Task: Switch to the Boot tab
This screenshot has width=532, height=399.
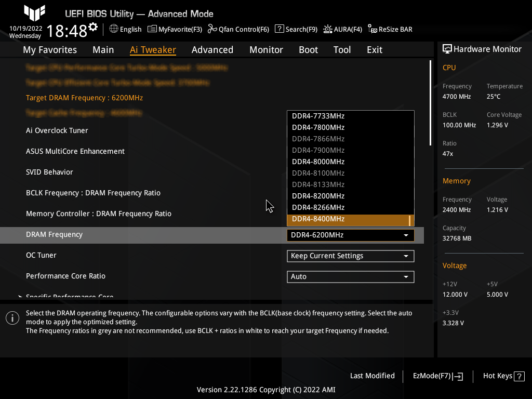Action: (x=308, y=49)
